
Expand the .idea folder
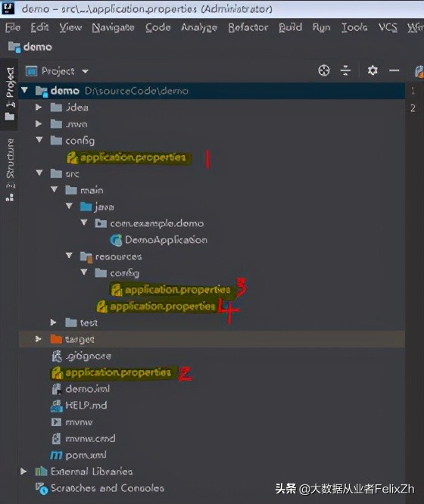[39, 107]
